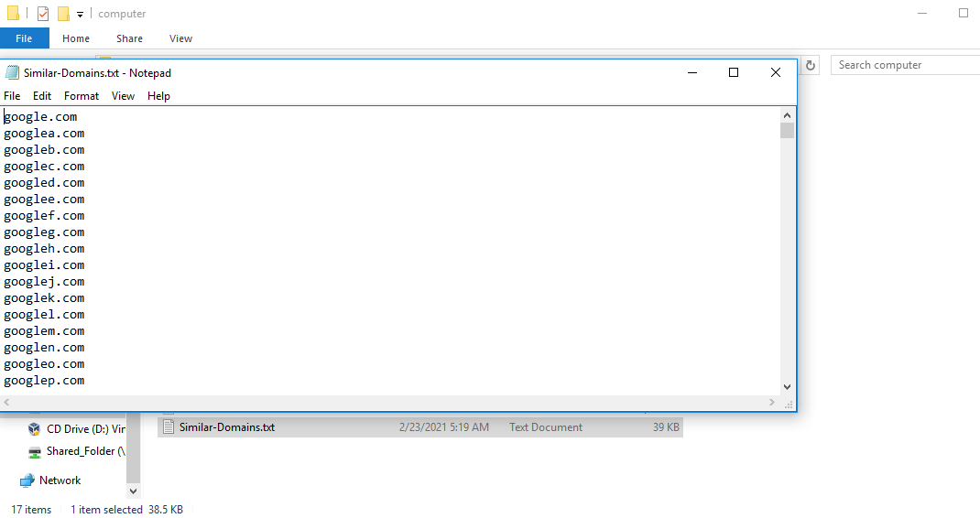The image size is (980, 518).
Task: Click Notepad's vertical scrollbar thumb
Action: click(x=787, y=131)
